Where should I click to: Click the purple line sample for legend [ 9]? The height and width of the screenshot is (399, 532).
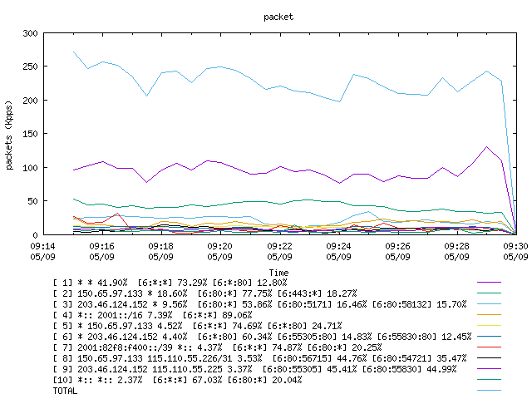pyautogui.click(x=489, y=369)
